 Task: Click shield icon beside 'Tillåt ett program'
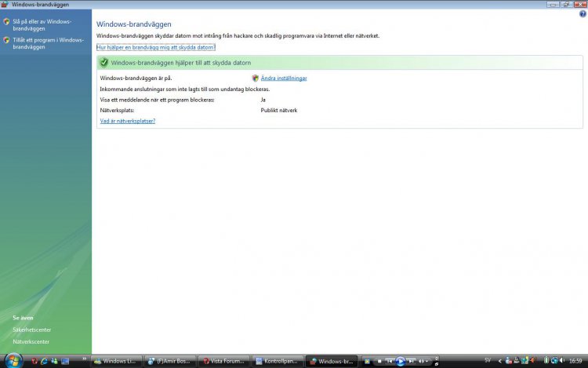click(x=6, y=40)
